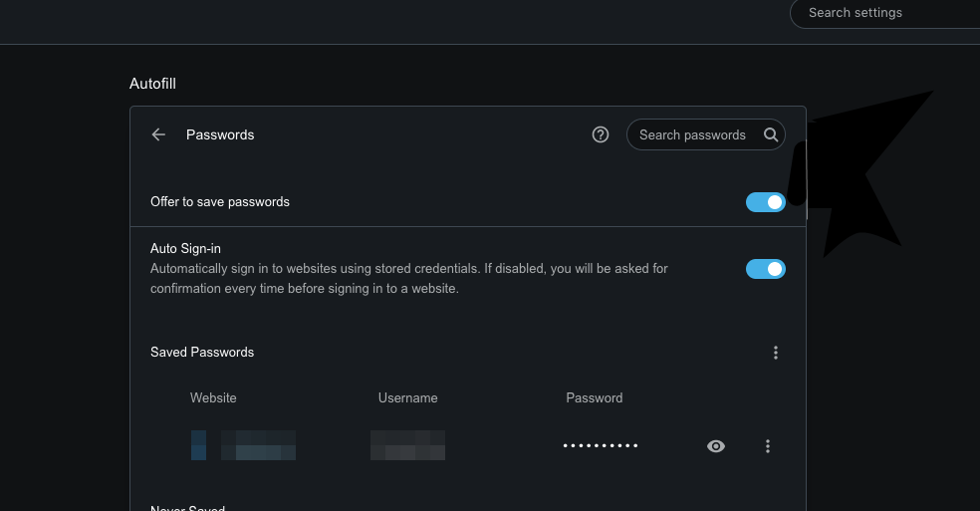This screenshot has height=511, width=980.
Task: Turn off the Auto Sign-in toggle
Action: 766,269
